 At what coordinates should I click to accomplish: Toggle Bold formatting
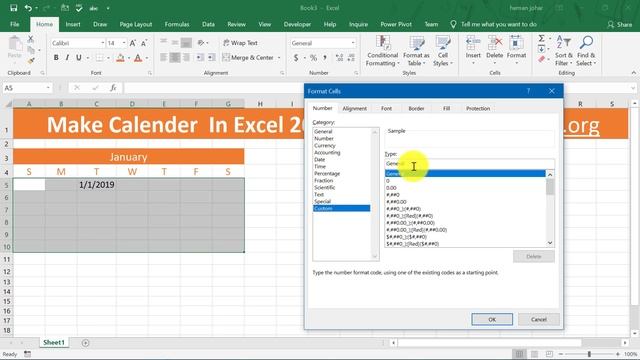pos(56,58)
